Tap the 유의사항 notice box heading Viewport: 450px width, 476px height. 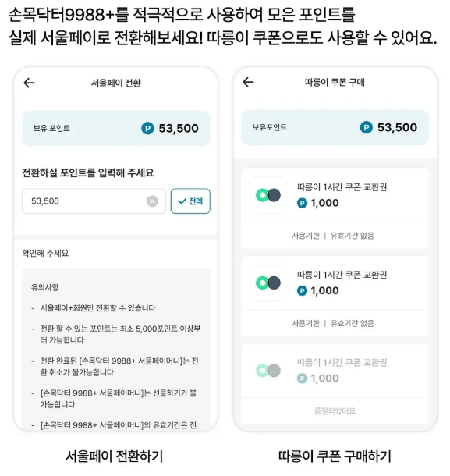point(45,287)
